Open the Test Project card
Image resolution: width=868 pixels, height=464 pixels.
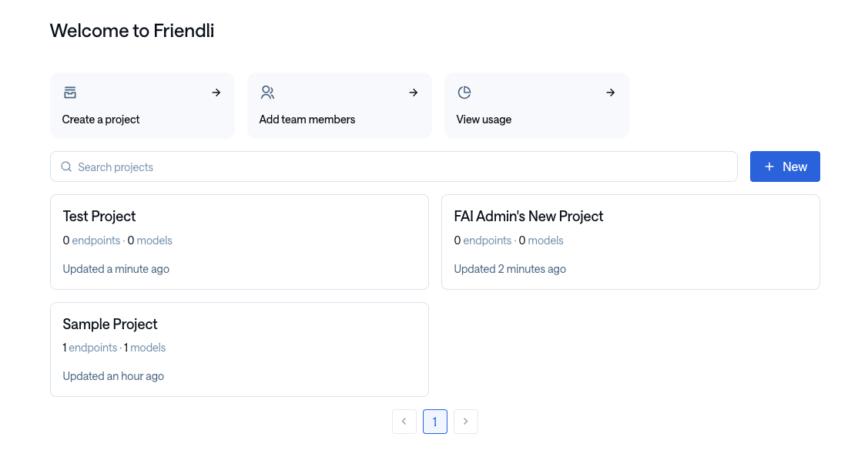(239, 241)
